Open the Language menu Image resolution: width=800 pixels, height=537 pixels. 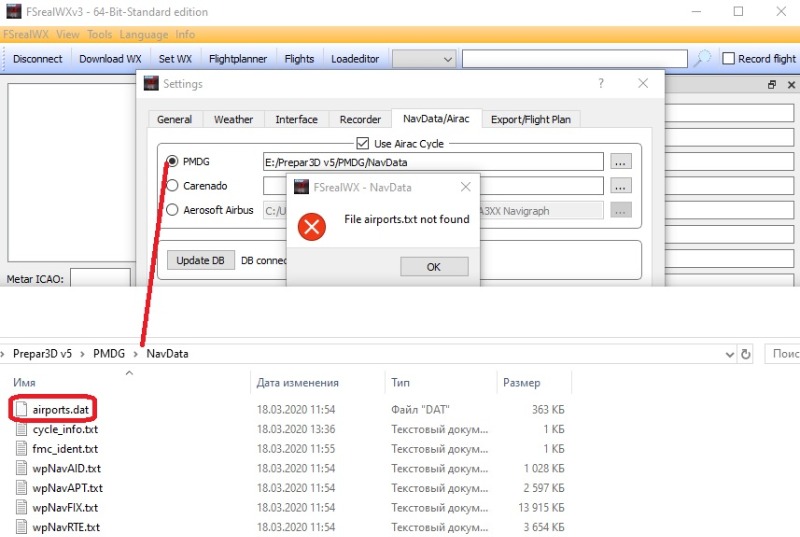tap(144, 34)
